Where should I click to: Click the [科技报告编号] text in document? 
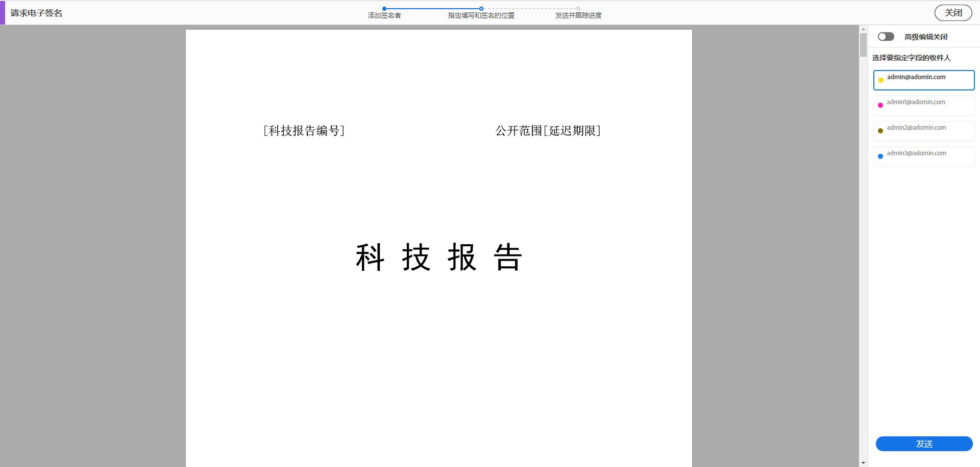[x=304, y=131]
